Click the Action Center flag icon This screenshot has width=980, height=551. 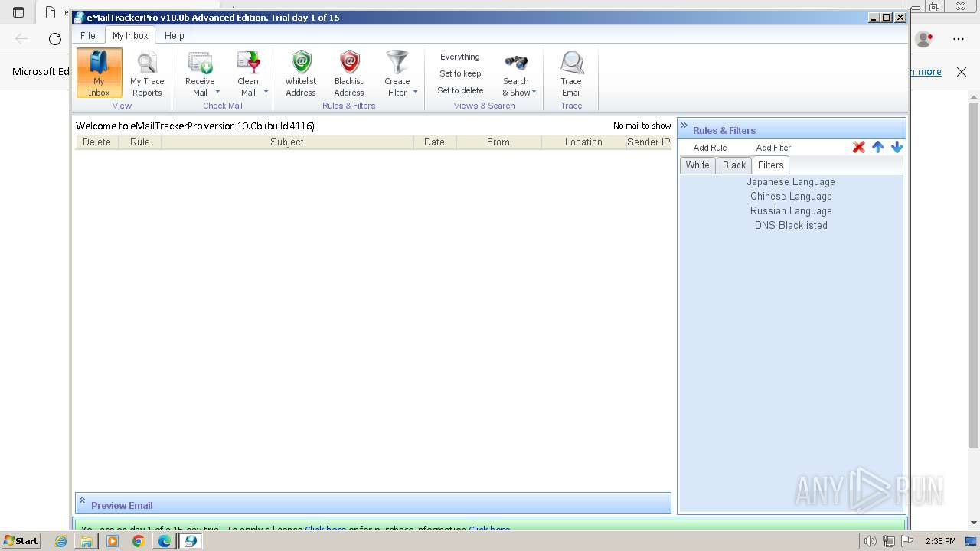[907, 541]
